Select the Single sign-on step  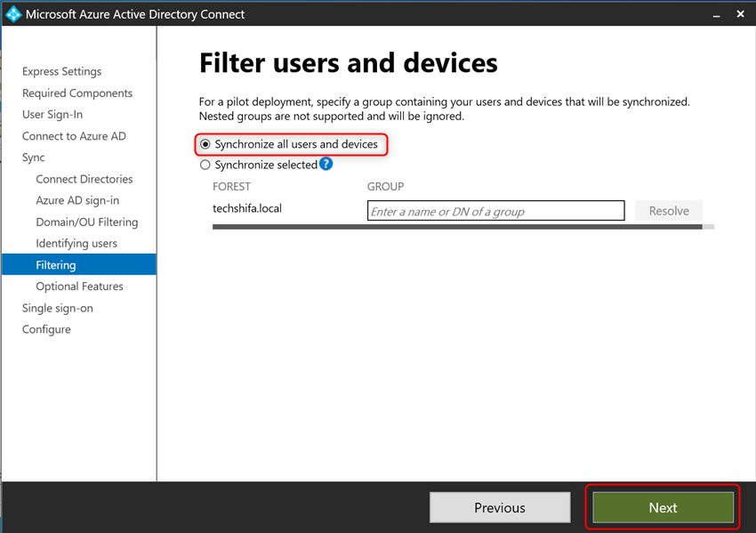[56, 307]
